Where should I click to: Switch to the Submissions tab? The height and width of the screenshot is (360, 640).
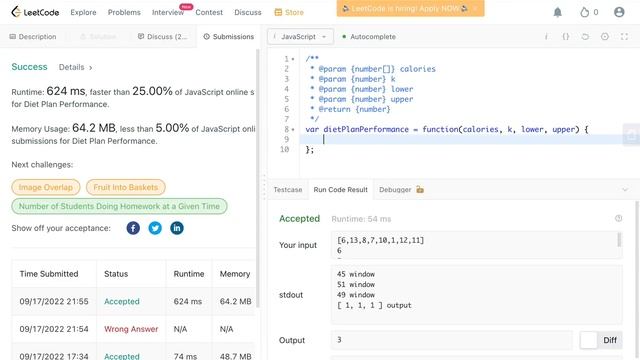pyautogui.click(x=229, y=37)
